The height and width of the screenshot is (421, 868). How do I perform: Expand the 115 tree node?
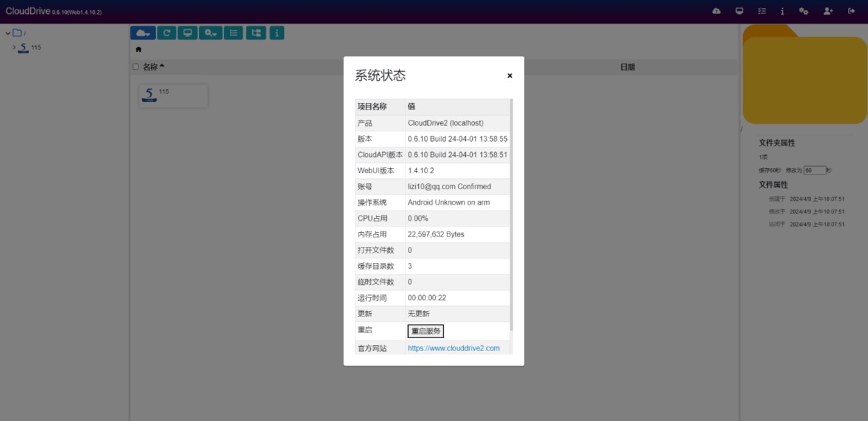(x=14, y=47)
